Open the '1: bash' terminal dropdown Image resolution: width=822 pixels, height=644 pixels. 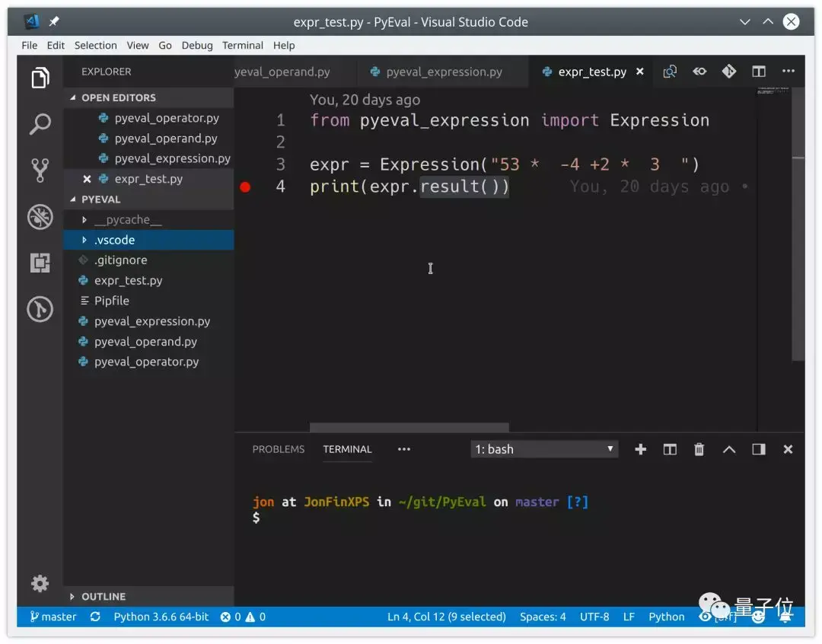coord(543,449)
